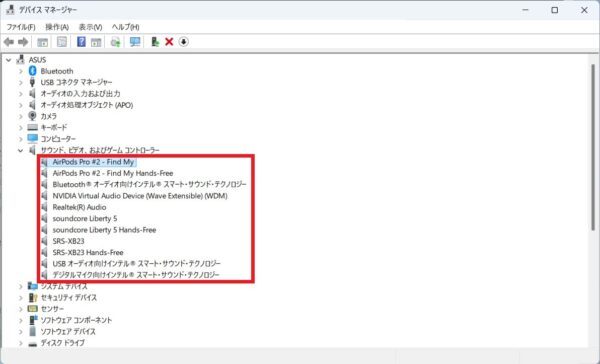Viewport: 600px width, 364px height.
Task: Minimize the デバイス マネージャー window
Action: [x=526, y=10]
